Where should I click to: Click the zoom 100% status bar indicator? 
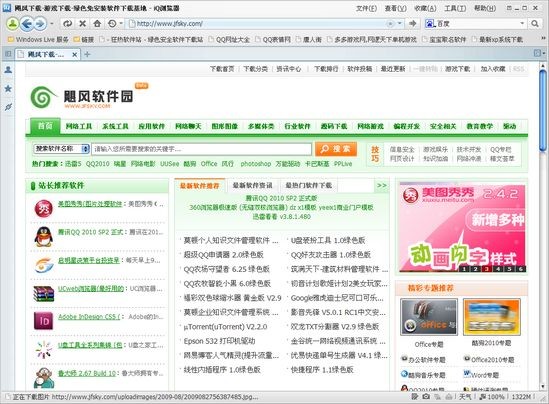click(492, 397)
